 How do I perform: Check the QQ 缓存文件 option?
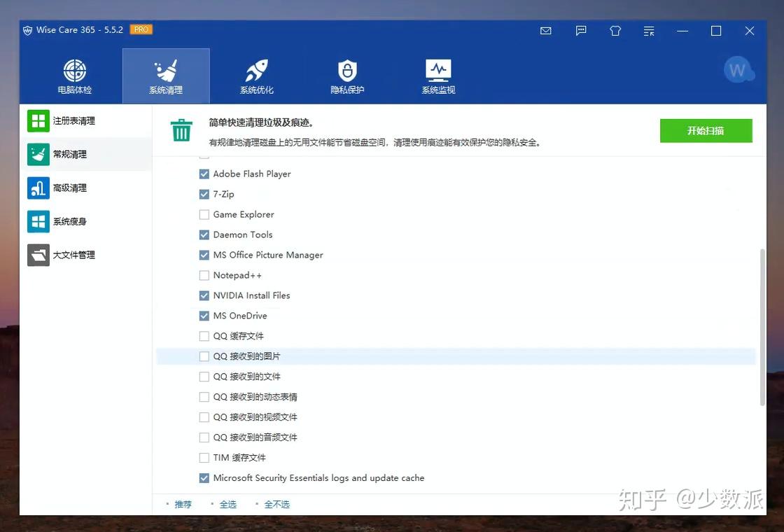(x=203, y=336)
